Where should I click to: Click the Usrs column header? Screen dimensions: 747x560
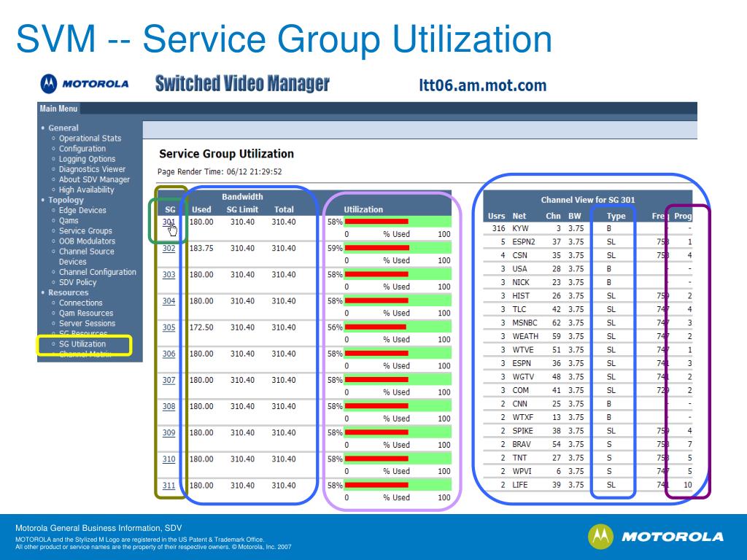[x=496, y=216]
